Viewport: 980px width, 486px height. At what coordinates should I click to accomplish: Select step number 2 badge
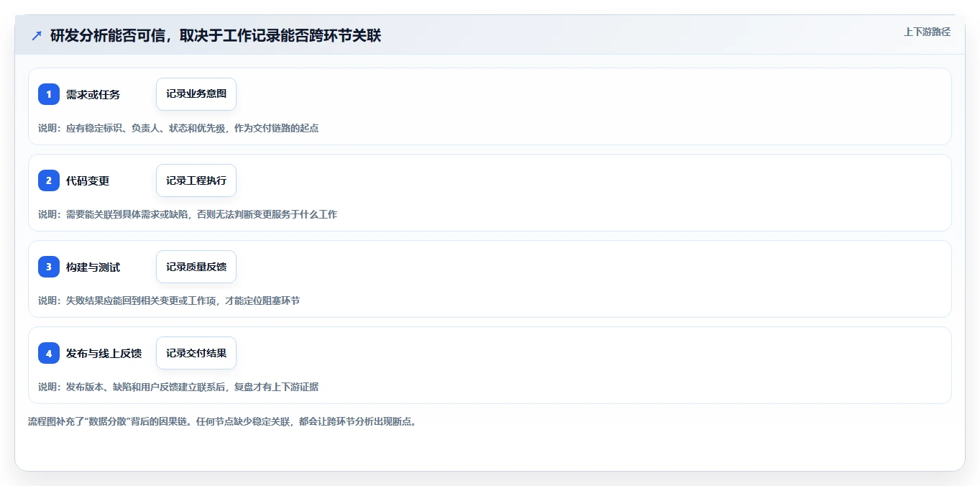coord(49,180)
